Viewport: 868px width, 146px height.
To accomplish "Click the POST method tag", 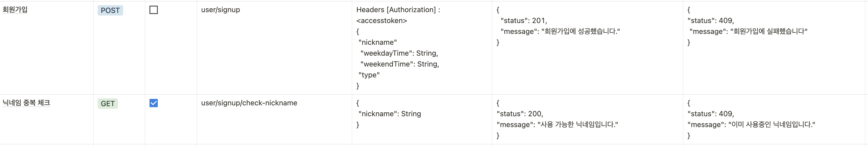I will tap(110, 10).
